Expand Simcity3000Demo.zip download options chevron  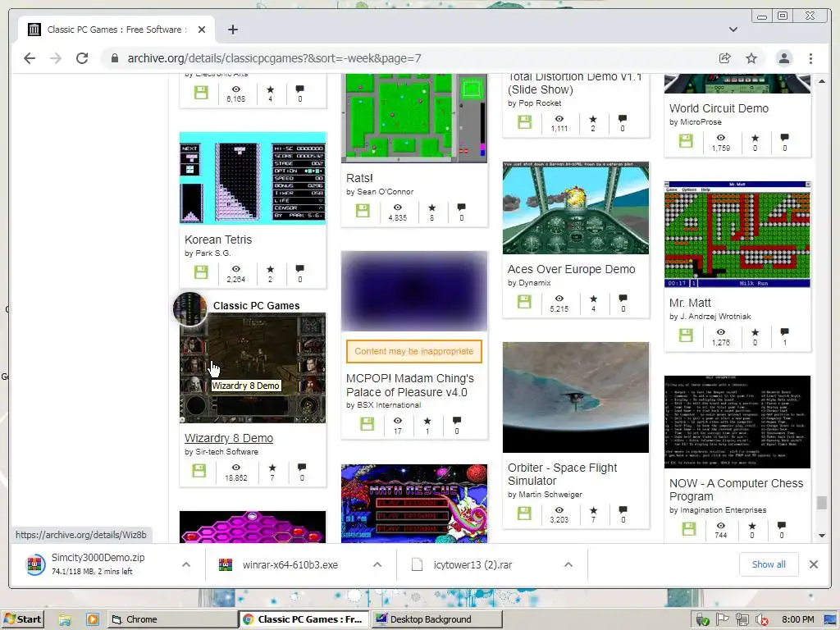186,564
